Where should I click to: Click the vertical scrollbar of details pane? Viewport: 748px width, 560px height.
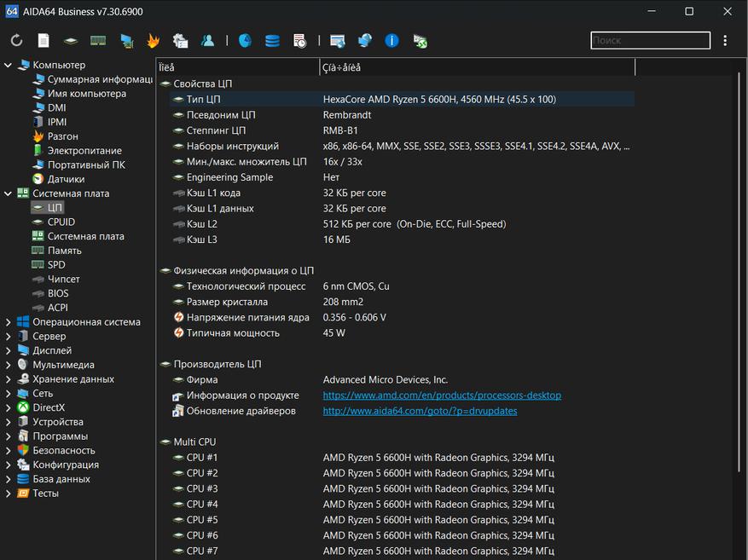[x=739, y=272]
